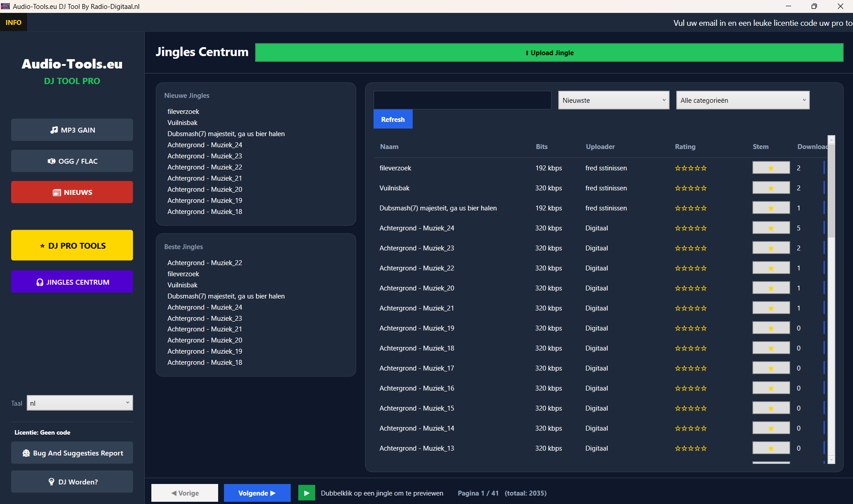Screen dimensions: 853x504
Task: Vote star for Achtergrond - Muziek_14 row
Action: click(x=771, y=428)
